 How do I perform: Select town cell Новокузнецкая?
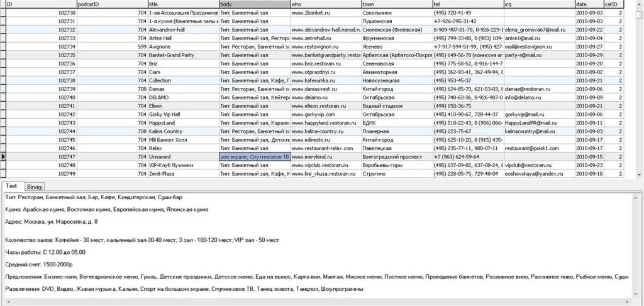pos(397,81)
